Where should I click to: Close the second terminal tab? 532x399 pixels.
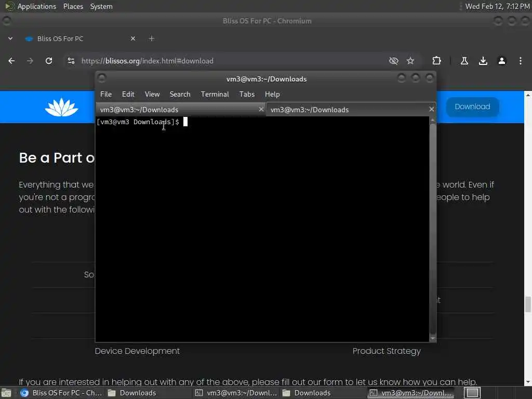pyautogui.click(x=431, y=109)
